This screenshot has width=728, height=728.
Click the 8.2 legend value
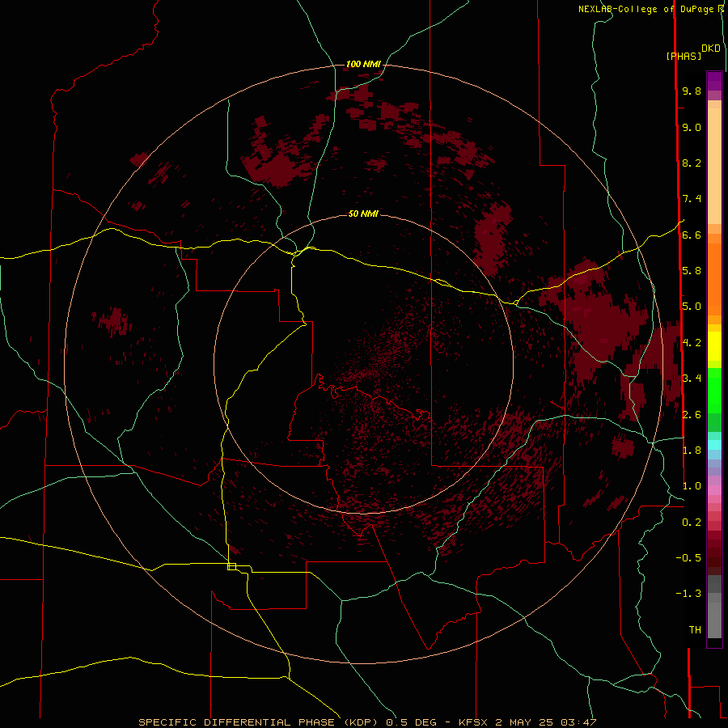coord(692,163)
